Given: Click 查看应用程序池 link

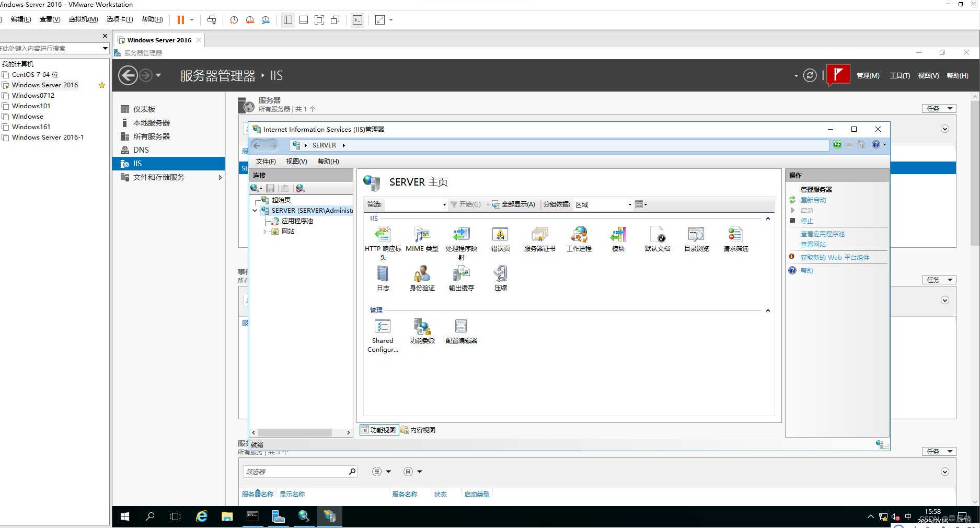Looking at the screenshot, I should point(822,234).
